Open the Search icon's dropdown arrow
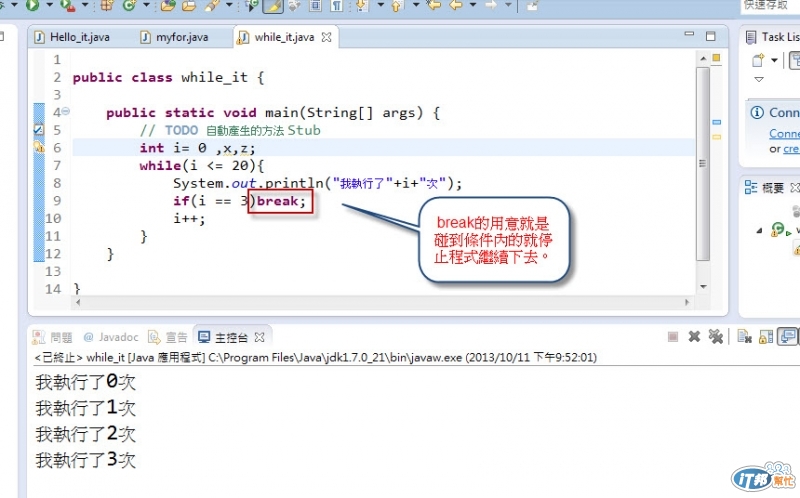The image size is (800, 498). point(229,5)
